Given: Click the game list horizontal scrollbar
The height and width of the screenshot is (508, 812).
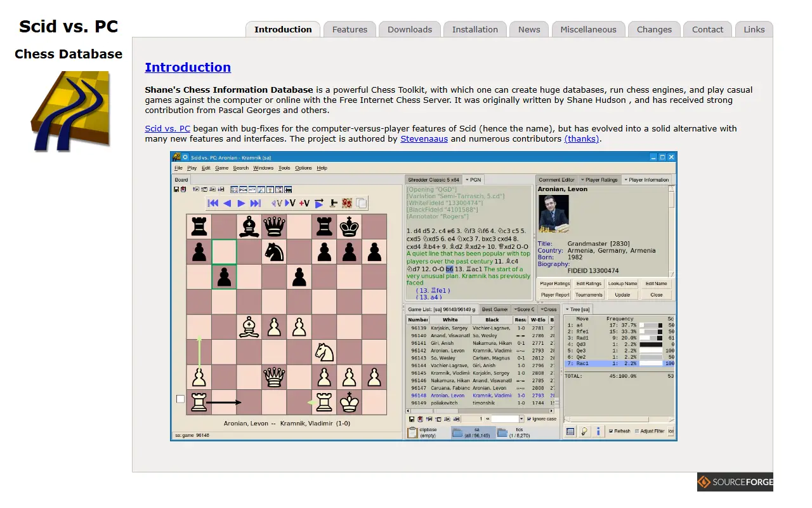Looking at the screenshot, I should point(480,410).
